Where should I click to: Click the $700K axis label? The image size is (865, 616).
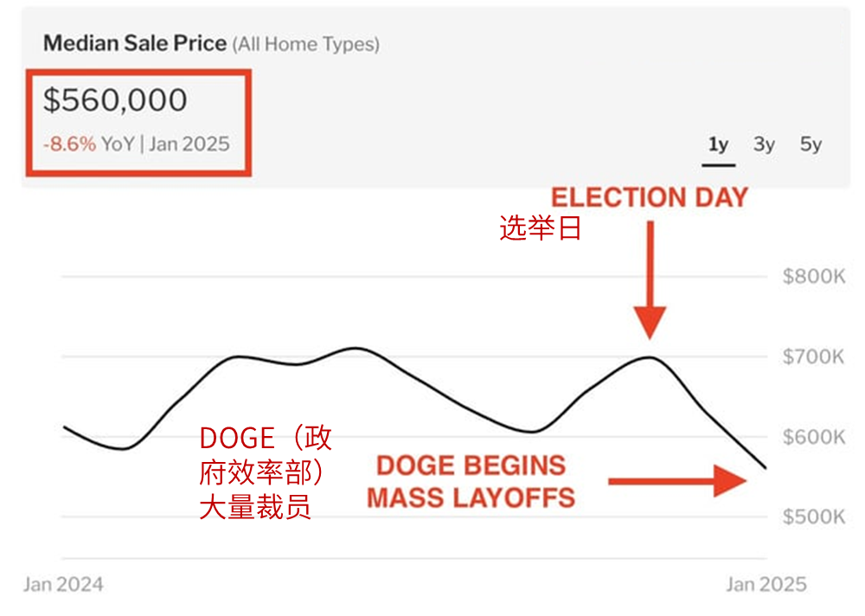[x=814, y=356]
